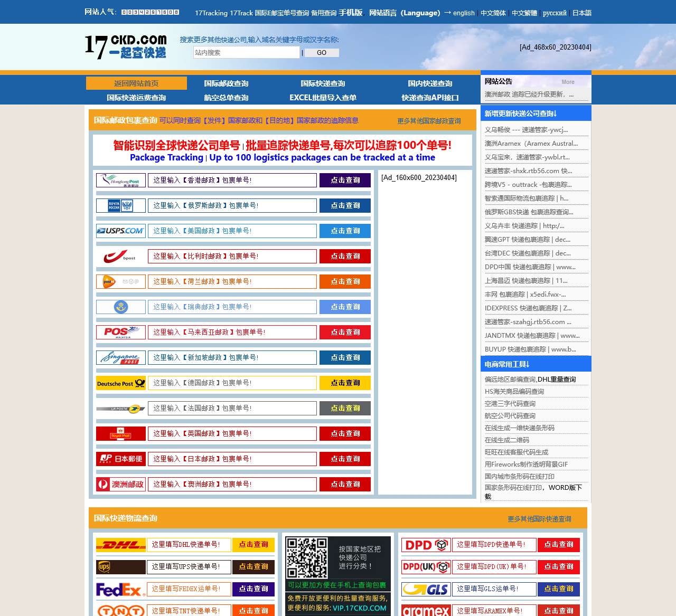Click 点击查询 button for 荷兰邮政
The height and width of the screenshot is (616, 676).
pyautogui.click(x=345, y=282)
